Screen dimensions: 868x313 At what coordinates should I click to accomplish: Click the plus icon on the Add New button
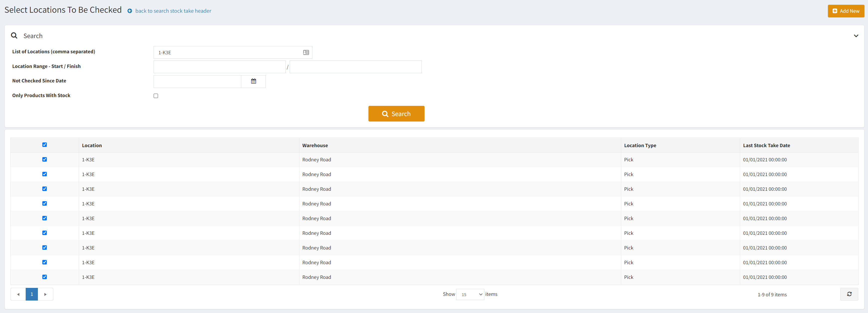835,11
